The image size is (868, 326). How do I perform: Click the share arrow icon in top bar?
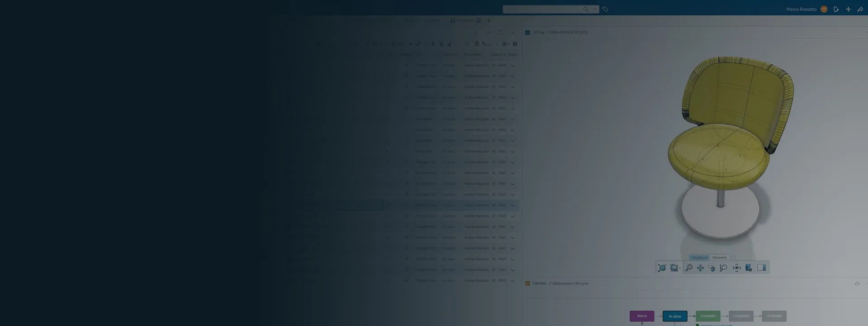860,10
